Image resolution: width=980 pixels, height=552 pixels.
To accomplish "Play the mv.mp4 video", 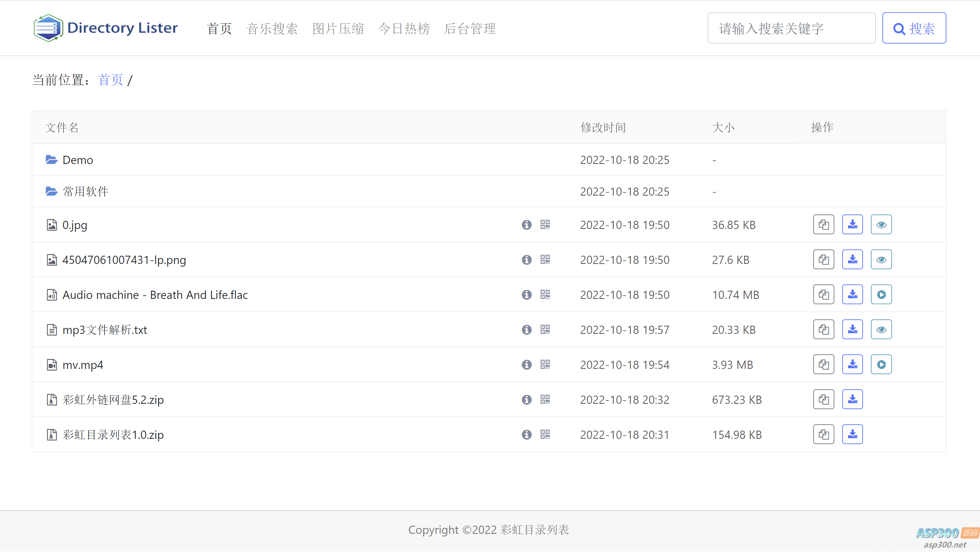I will point(881,365).
